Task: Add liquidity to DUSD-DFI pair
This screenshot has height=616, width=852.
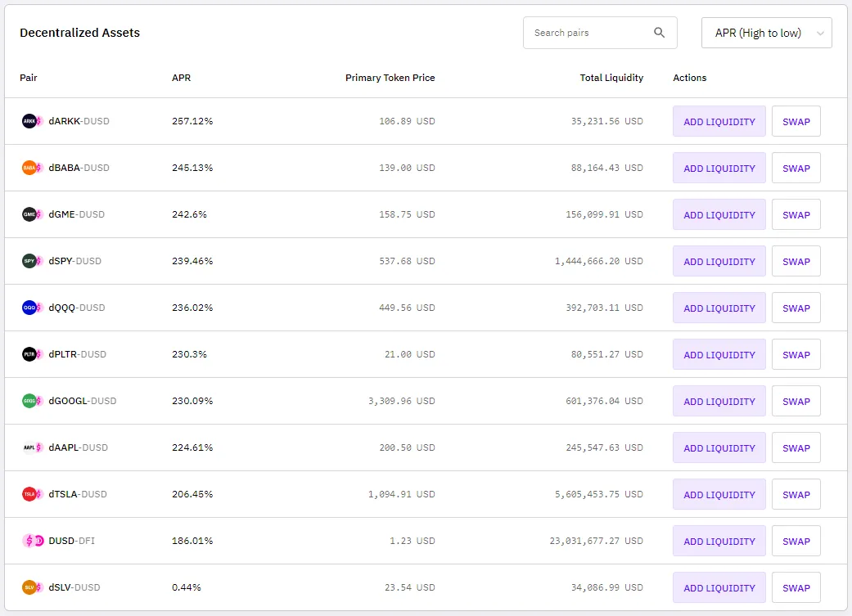Action: 719,542
